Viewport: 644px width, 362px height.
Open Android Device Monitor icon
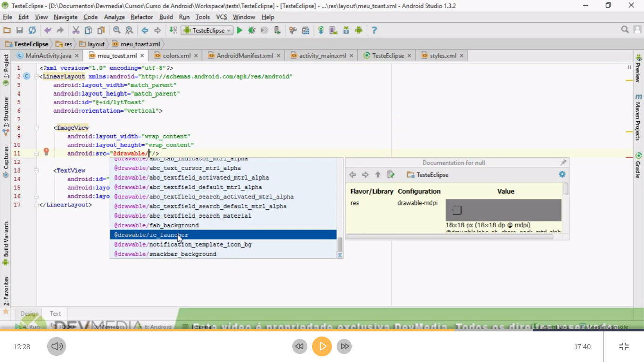(x=359, y=30)
